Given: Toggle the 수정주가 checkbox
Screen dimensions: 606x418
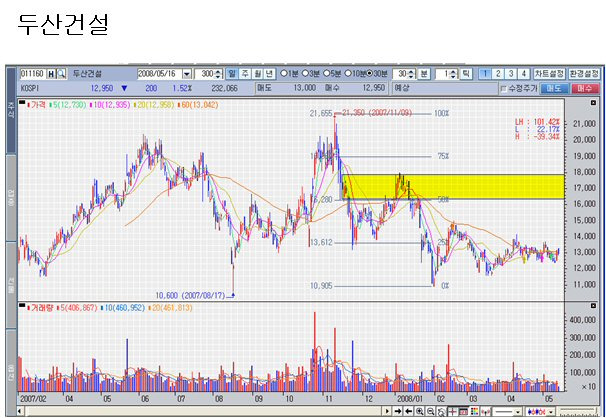Looking at the screenshot, I should click(504, 89).
